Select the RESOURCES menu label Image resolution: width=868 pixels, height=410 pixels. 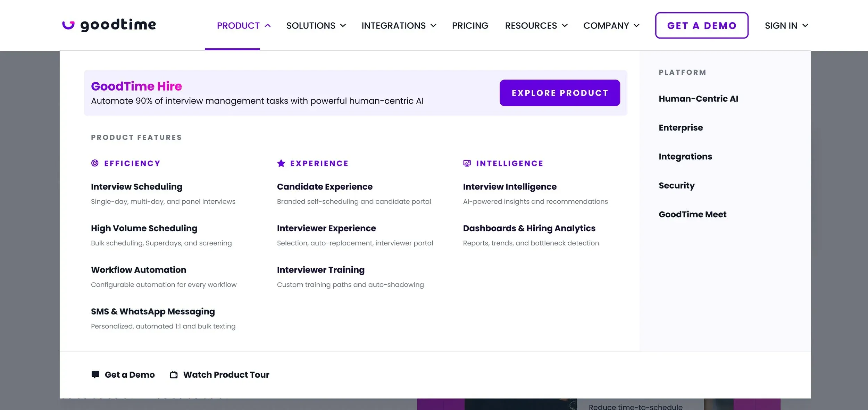click(531, 26)
